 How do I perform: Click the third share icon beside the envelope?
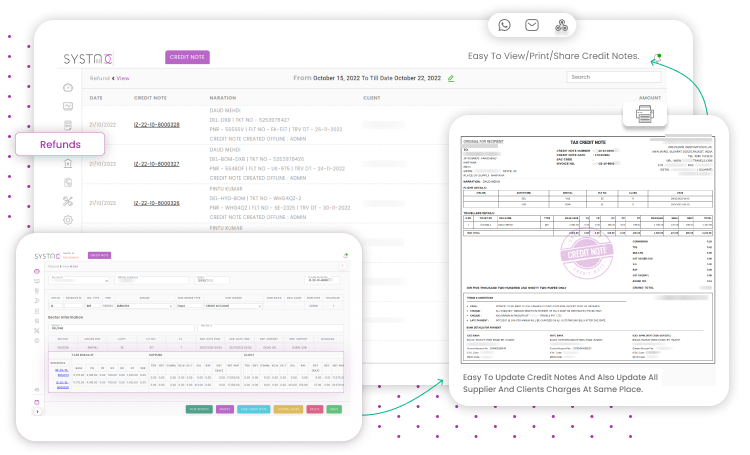pyautogui.click(x=561, y=26)
